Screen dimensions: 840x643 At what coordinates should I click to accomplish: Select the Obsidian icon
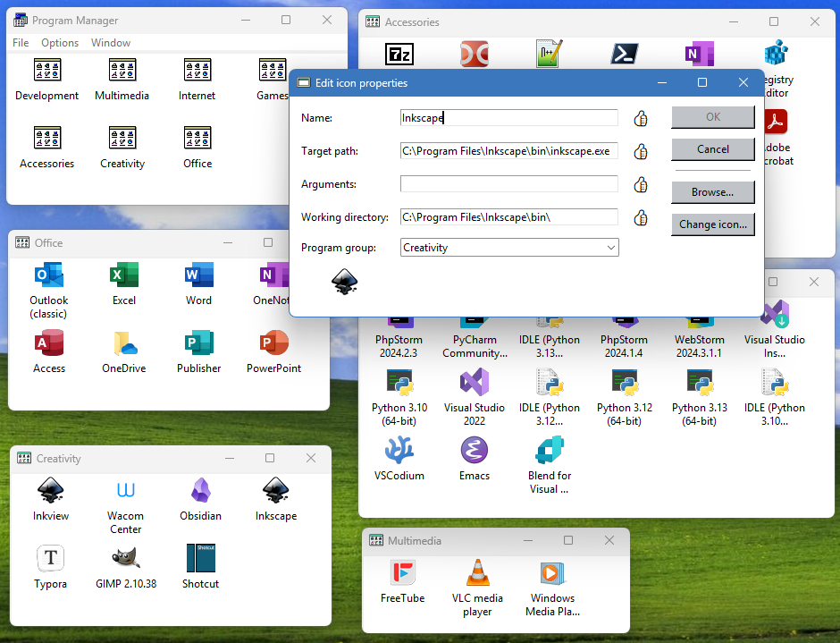tap(200, 490)
